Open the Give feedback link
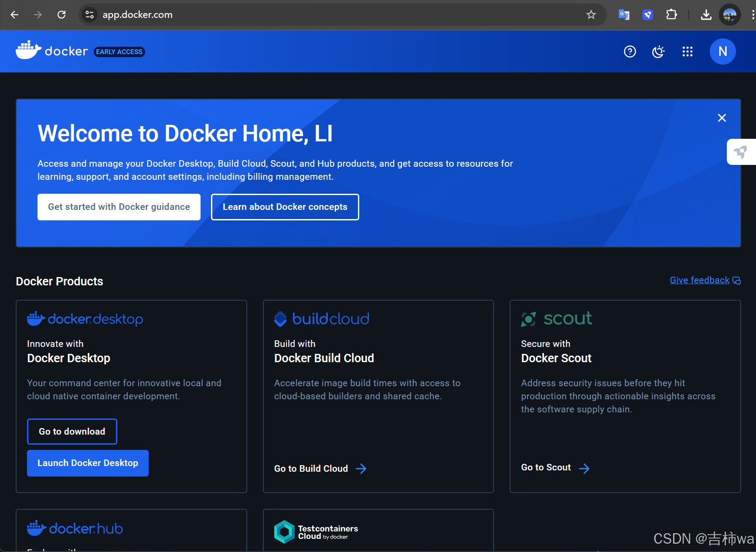Image resolution: width=756 pixels, height=552 pixels. point(705,280)
